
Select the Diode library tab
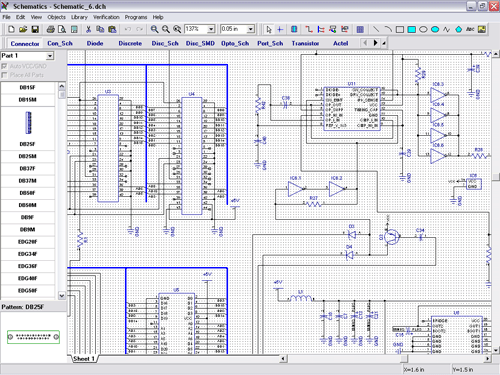click(95, 43)
